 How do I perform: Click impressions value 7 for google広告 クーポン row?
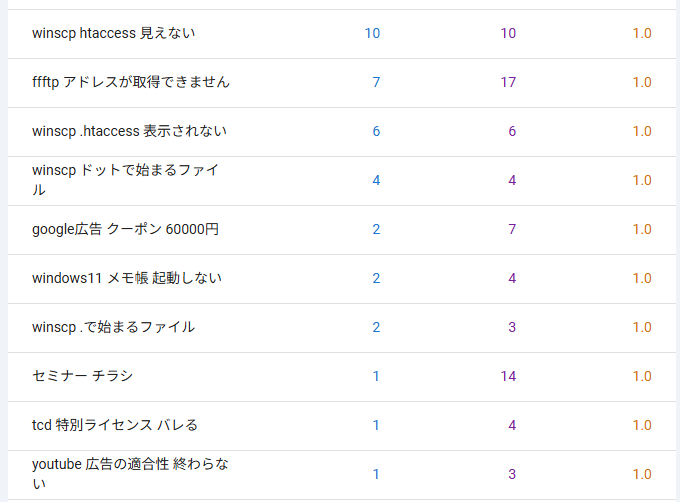512,229
